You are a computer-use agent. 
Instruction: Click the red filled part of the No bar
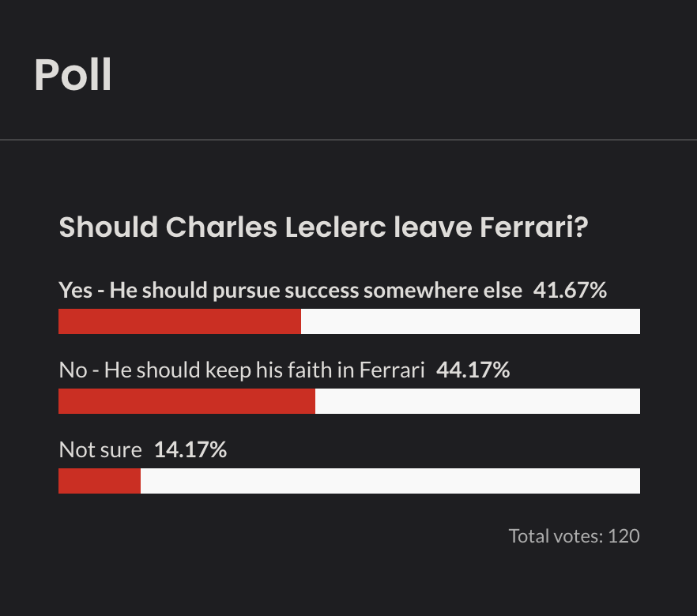[x=186, y=401]
